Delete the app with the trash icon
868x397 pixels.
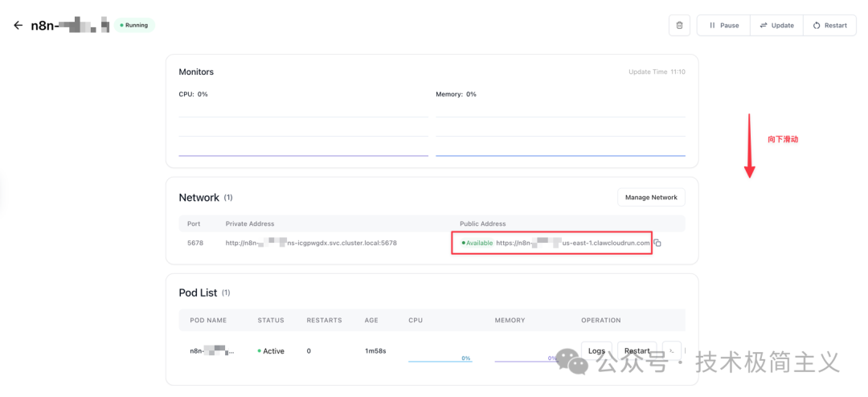(x=679, y=26)
